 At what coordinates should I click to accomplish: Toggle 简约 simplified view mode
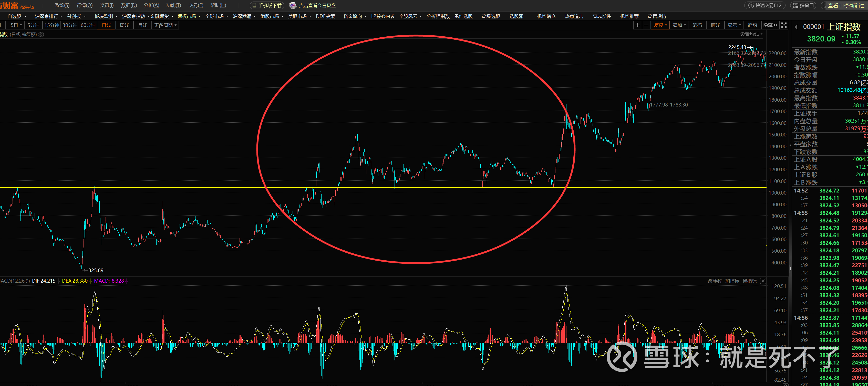(x=752, y=25)
